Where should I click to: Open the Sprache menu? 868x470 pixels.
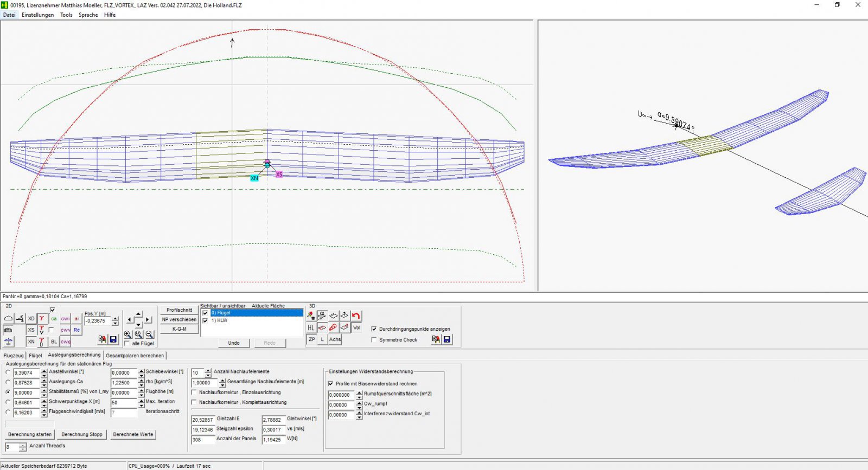click(88, 15)
